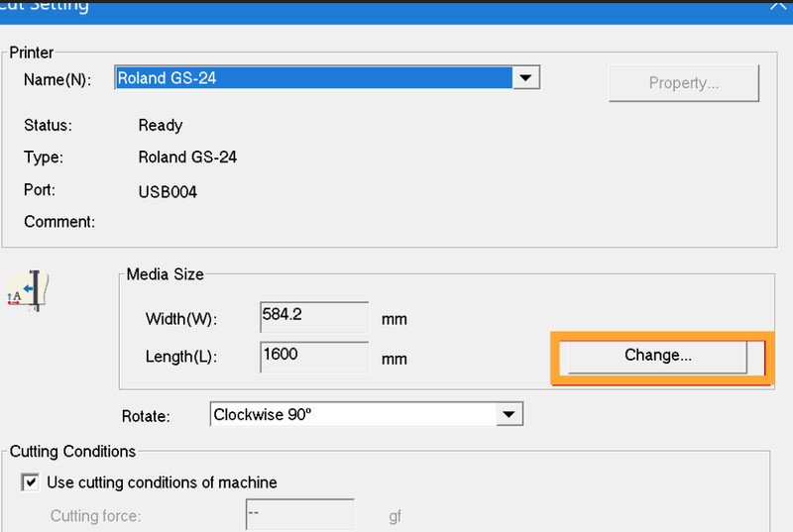This screenshot has height=532, width=793.
Task: Open the Rotate dropdown arrow
Action: pyautogui.click(x=509, y=414)
